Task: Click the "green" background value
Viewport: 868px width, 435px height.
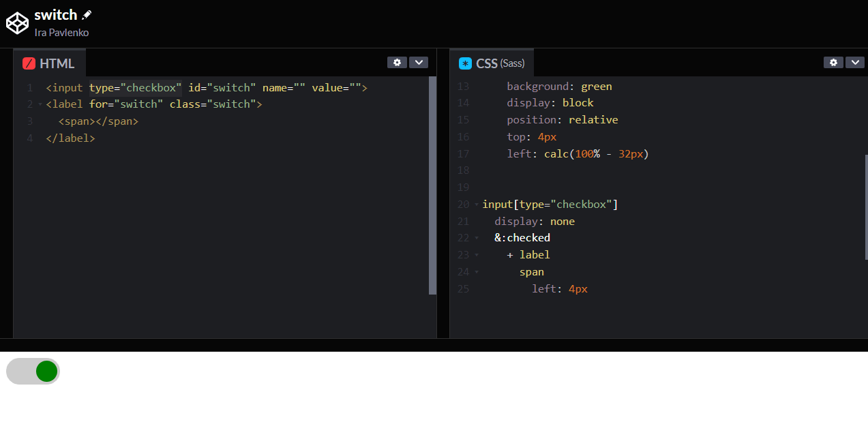Action: pos(597,87)
